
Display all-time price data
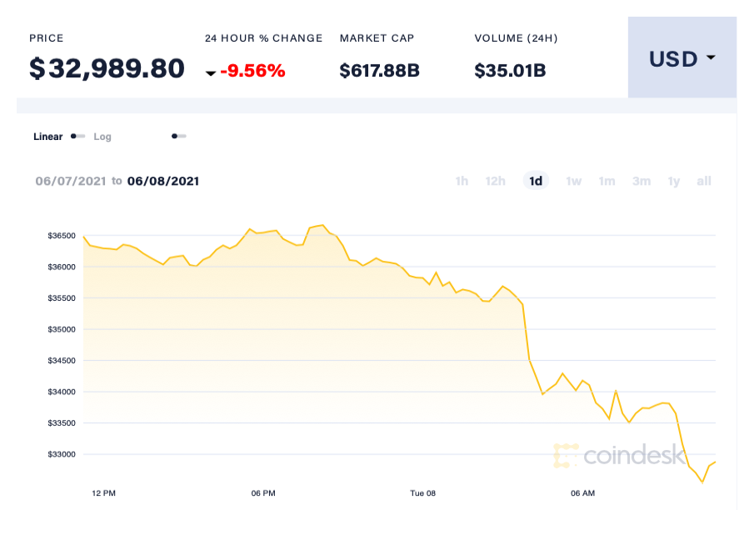coord(703,181)
